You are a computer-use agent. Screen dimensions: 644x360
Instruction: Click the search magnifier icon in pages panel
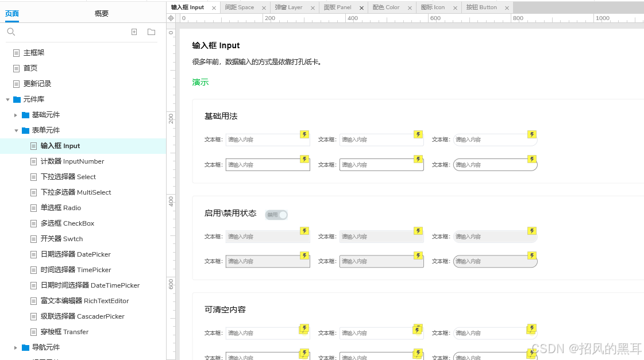(x=11, y=32)
